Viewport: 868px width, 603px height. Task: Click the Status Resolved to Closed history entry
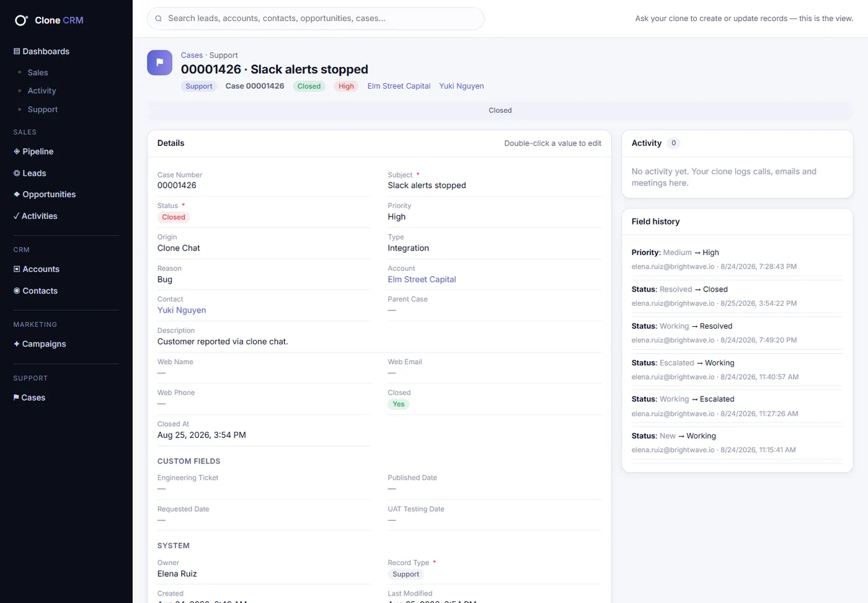(737, 296)
